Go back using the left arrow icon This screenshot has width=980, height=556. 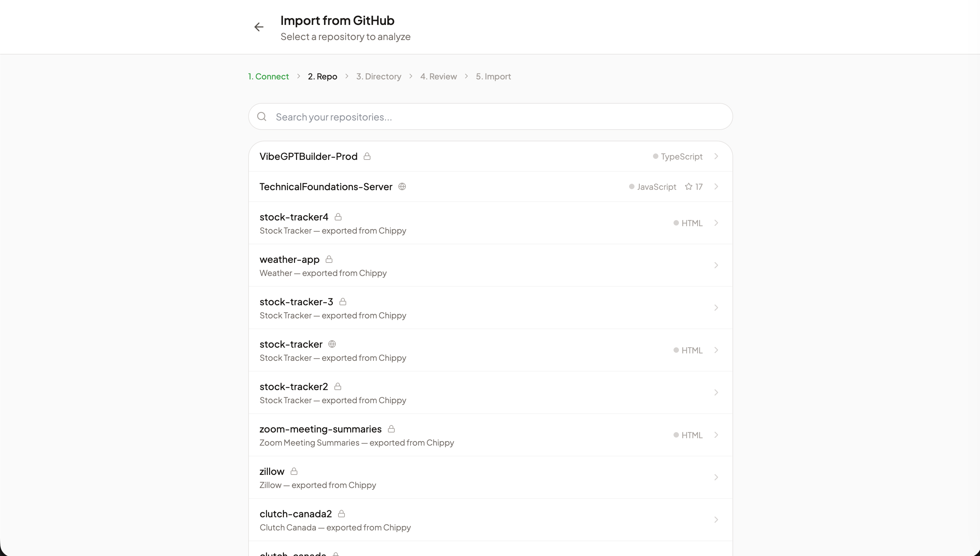pyautogui.click(x=259, y=27)
